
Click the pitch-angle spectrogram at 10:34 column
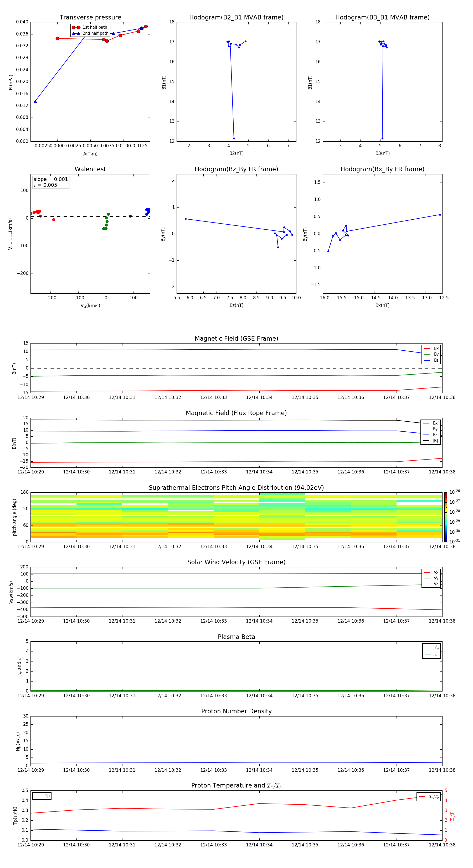pos(282,517)
